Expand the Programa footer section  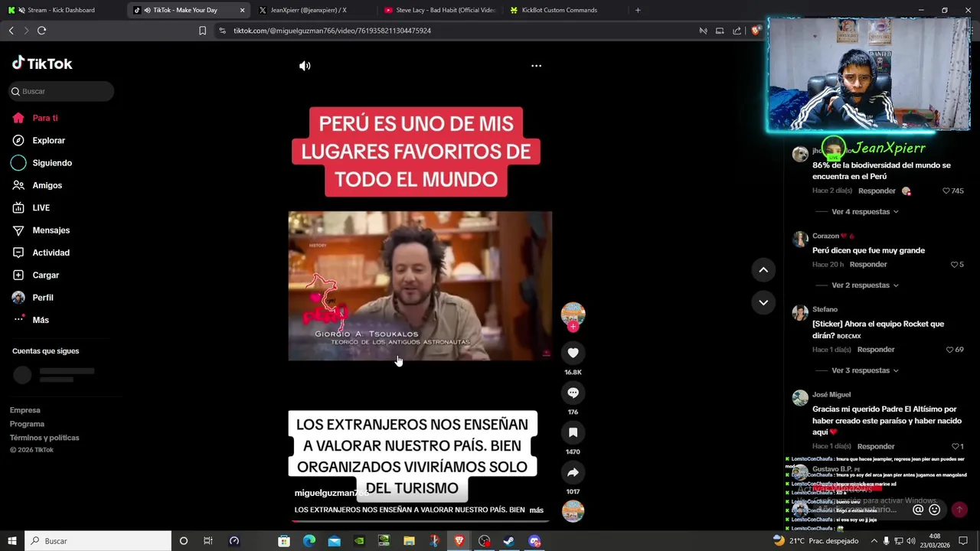pyautogui.click(x=27, y=424)
